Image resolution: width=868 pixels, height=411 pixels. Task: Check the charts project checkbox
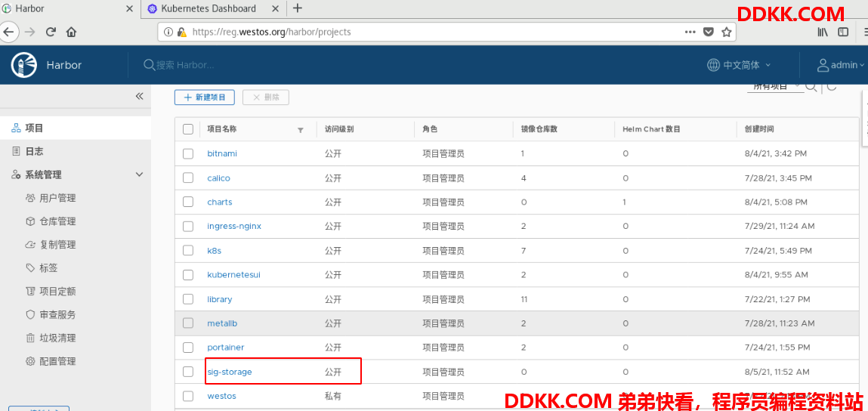pos(188,202)
